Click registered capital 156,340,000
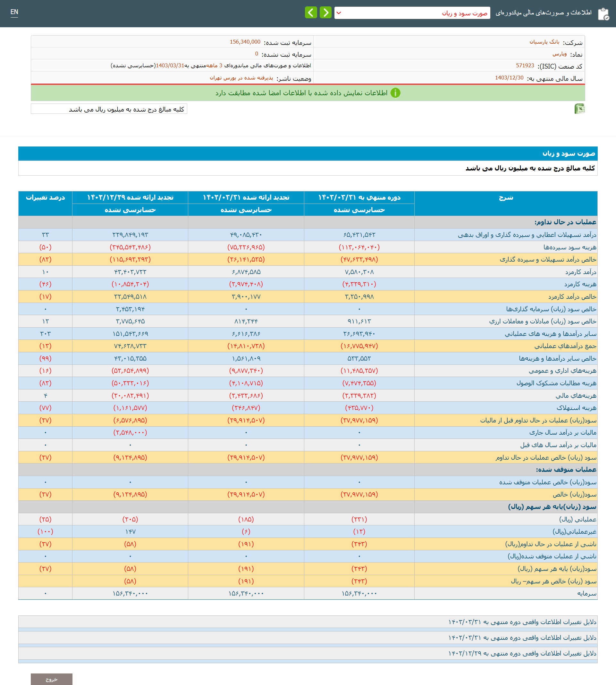This screenshot has height=685, width=616. click(x=245, y=42)
